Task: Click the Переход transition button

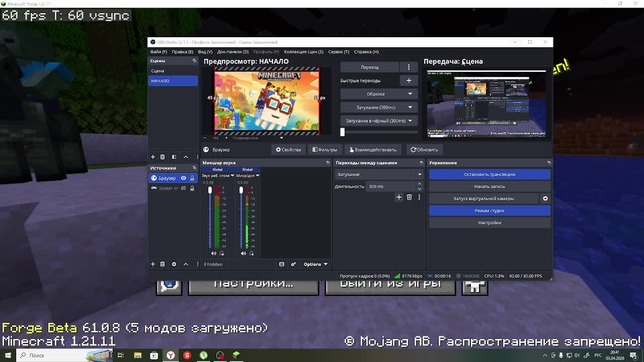Action: pos(370,67)
